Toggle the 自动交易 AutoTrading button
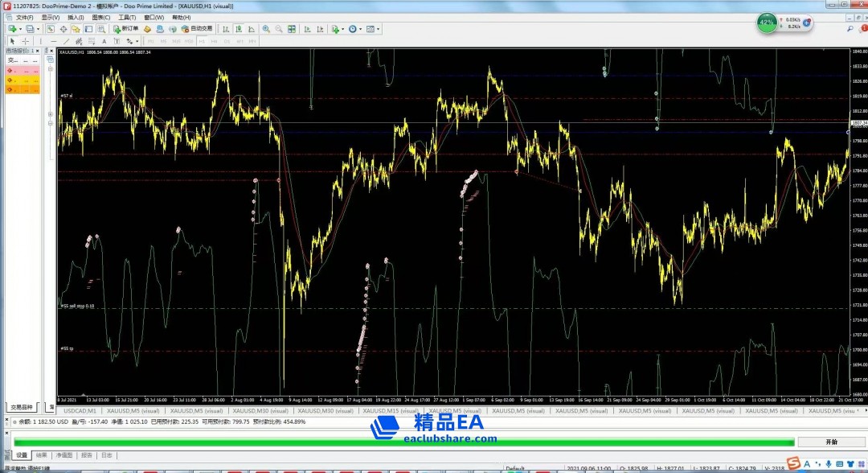 tap(197, 29)
